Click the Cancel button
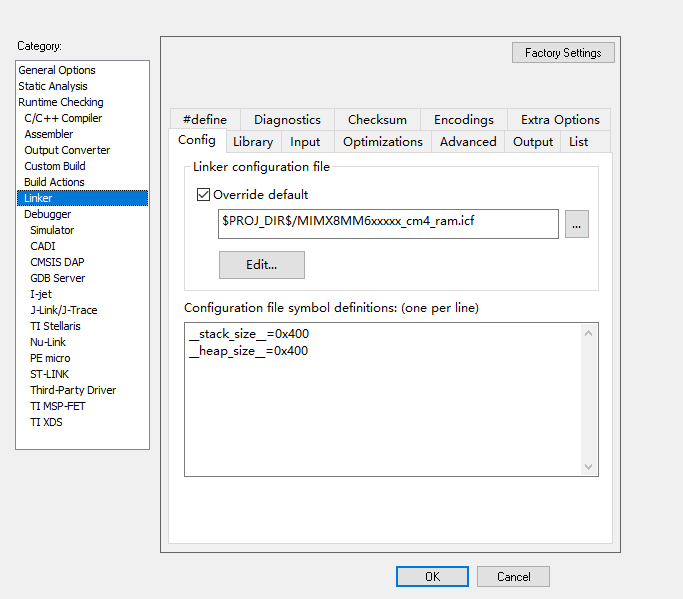Screen dimensions: 683x599 coord(513,577)
